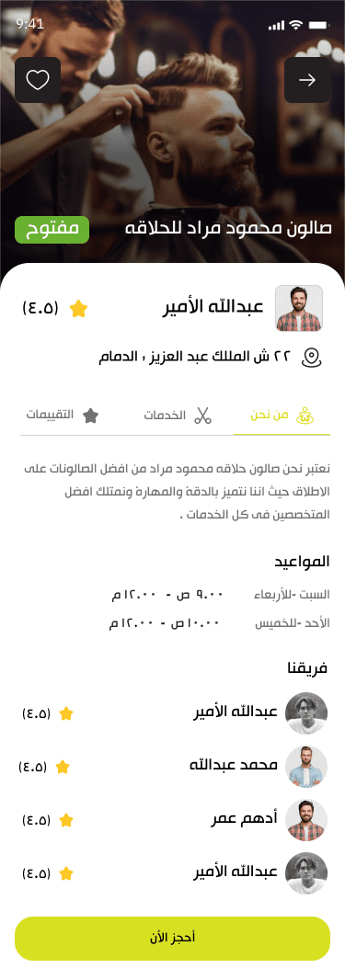Tap the avatar of محمد عبدالله
345x980 pixels.
(306, 766)
